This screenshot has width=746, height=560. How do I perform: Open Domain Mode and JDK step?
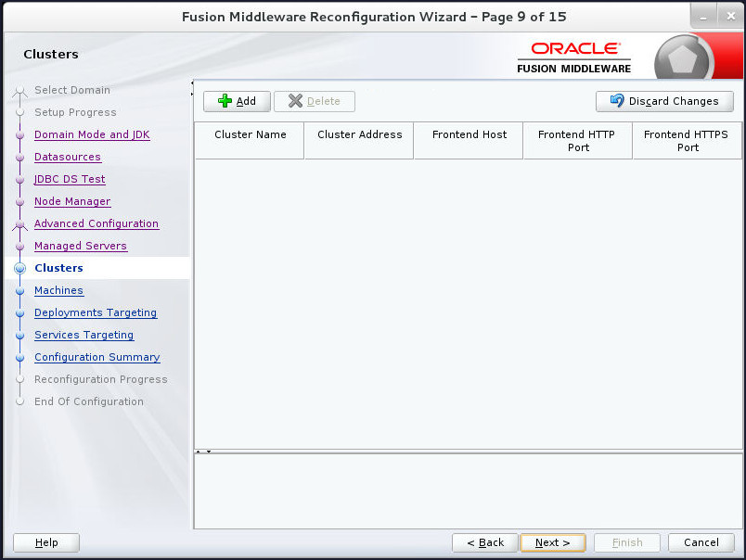[x=92, y=134]
